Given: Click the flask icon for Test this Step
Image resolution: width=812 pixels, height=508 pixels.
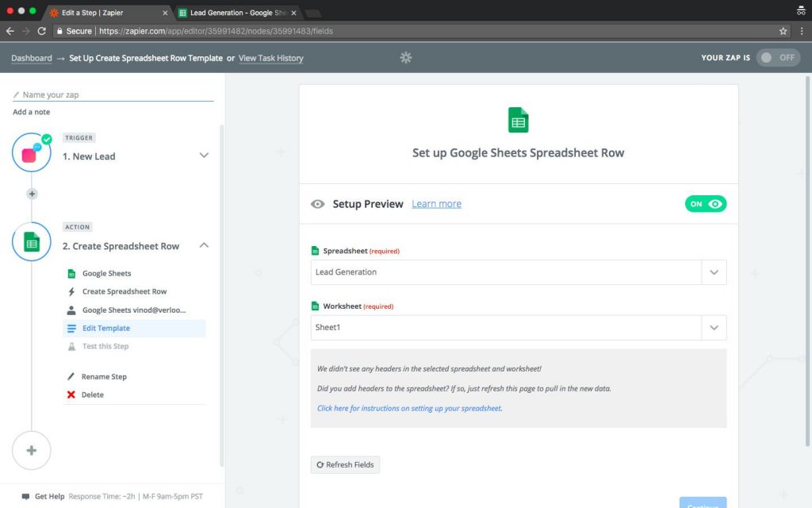Looking at the screenshot, I should click(71, 346).
